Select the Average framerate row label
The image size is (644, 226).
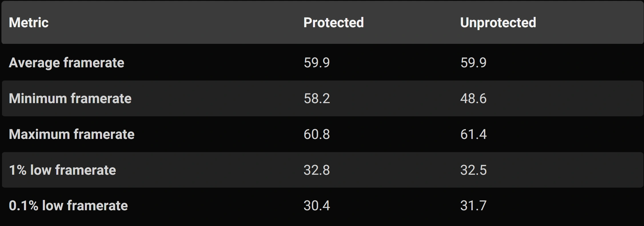pyautogui.click(x=66, y=63)
